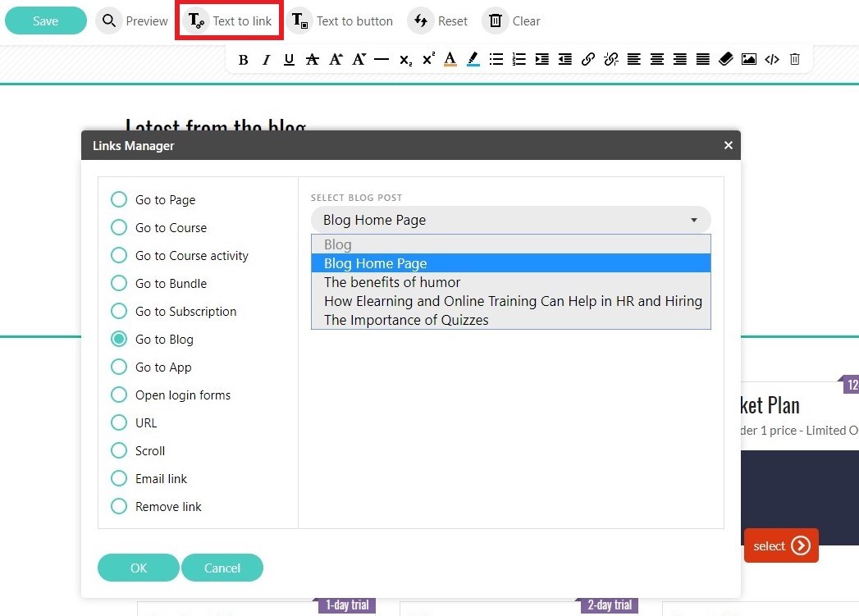Choose Blog Home Page in dropdown list
859x616 pixels.
(510, 263)
